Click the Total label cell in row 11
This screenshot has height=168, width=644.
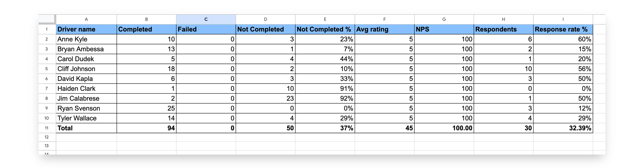pos(86,128)
